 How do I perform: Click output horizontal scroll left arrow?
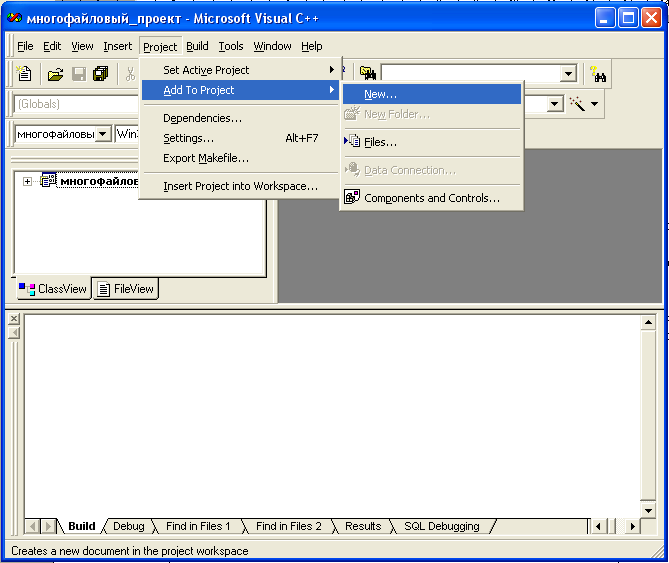click(x=598, y=527)
